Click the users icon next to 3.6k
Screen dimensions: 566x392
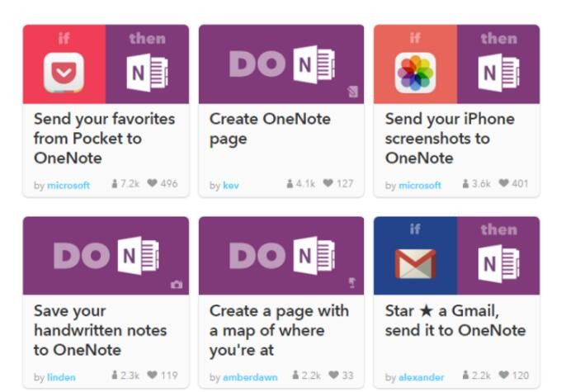(x=465, y=183)
